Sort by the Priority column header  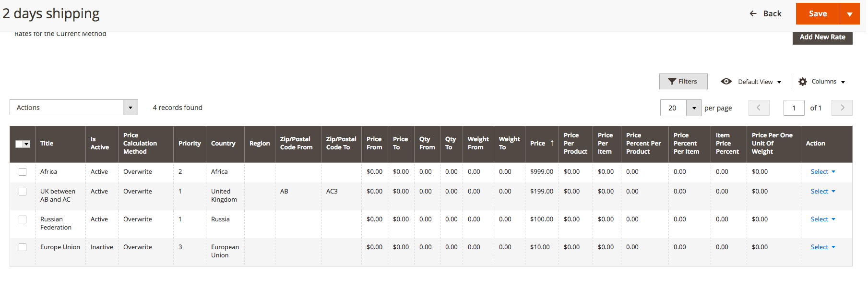pyautogui.click(x=190, y=144)
